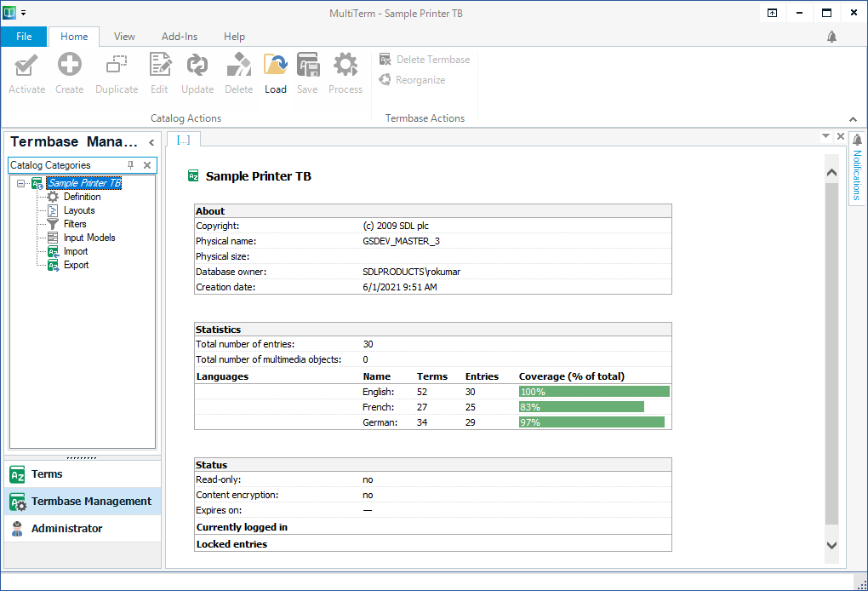This screenshot has width=868, height=591.
Task: Select the Import tree item
Action: (x=75, y=251)
